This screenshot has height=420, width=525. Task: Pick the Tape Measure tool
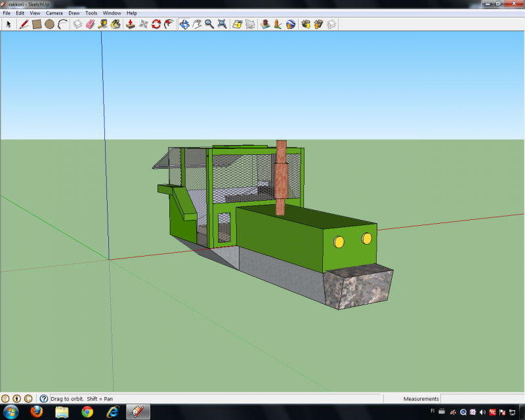pyautogui.click(x=103, y=24)
